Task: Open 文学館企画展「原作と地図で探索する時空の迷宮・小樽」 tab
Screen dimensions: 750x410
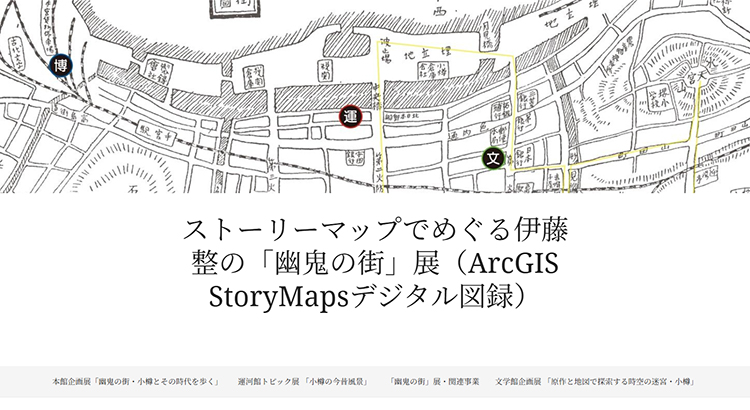Action: click(595, 382)
